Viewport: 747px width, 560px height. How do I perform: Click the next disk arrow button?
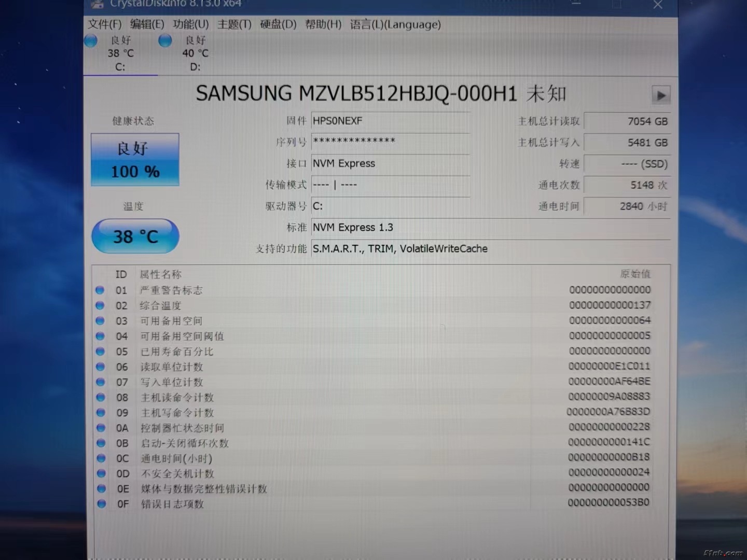[660, 95]
